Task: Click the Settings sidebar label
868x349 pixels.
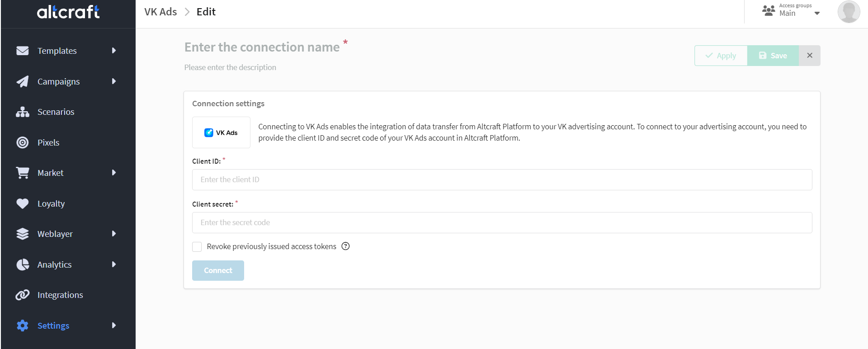Action: coord(53,325)
